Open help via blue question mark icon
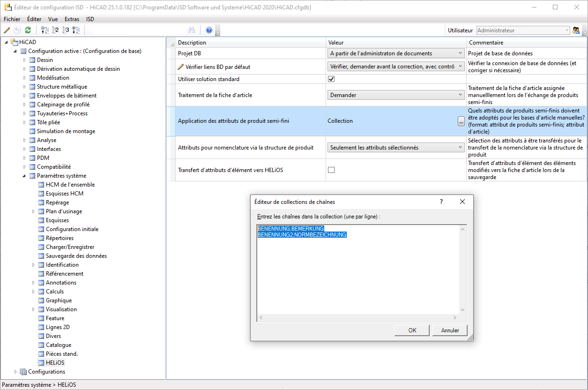This screenshot has height=390, width=588. [209, 30]
